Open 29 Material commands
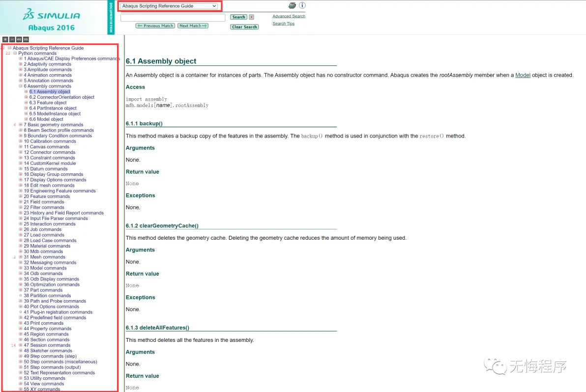This screenshot has height=392, width=586. click(47, 246)
